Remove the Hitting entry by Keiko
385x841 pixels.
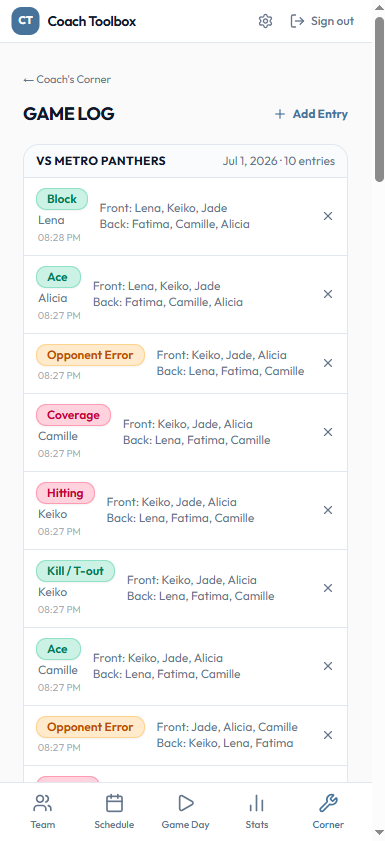coord(328,510)
